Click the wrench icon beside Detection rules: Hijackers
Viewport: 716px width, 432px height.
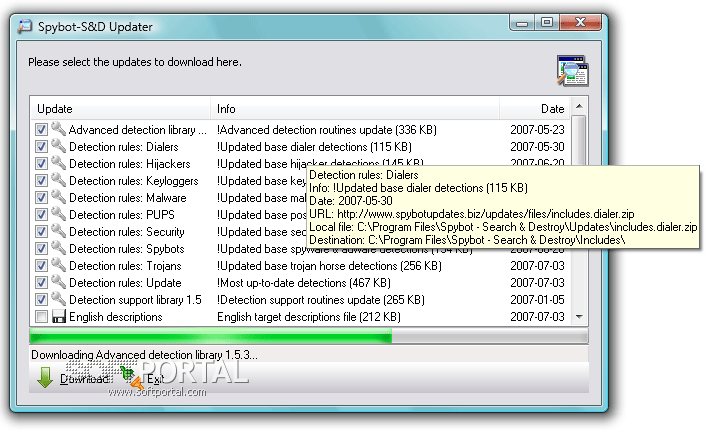[x=58, y=163]
